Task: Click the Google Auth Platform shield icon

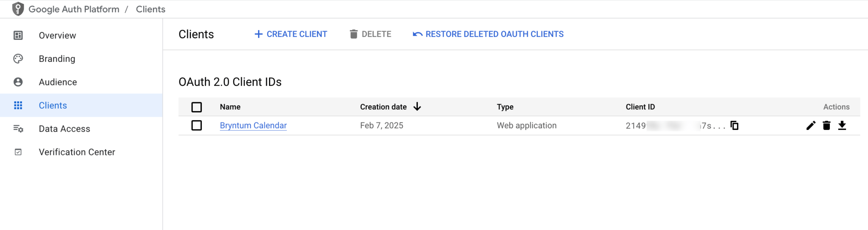Action: click(18, 9)
